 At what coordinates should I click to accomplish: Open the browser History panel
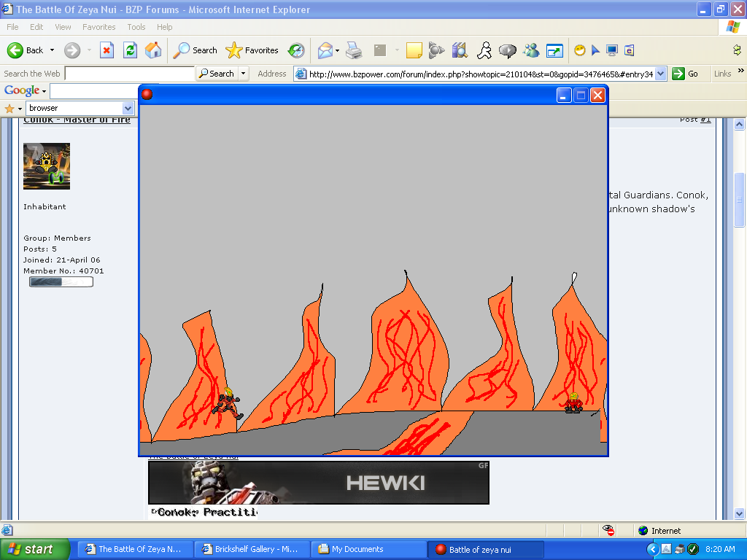[295, 50]
